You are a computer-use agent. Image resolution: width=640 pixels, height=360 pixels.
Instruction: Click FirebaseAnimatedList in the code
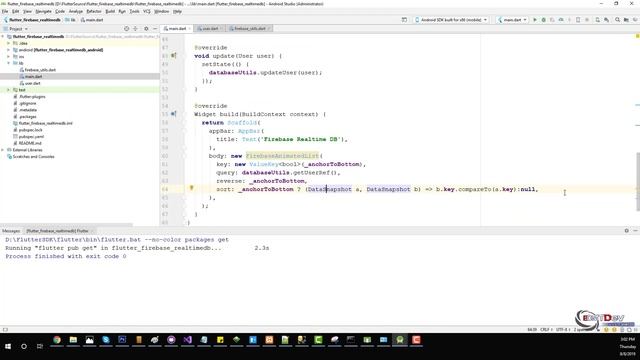[x=282, y=156]
